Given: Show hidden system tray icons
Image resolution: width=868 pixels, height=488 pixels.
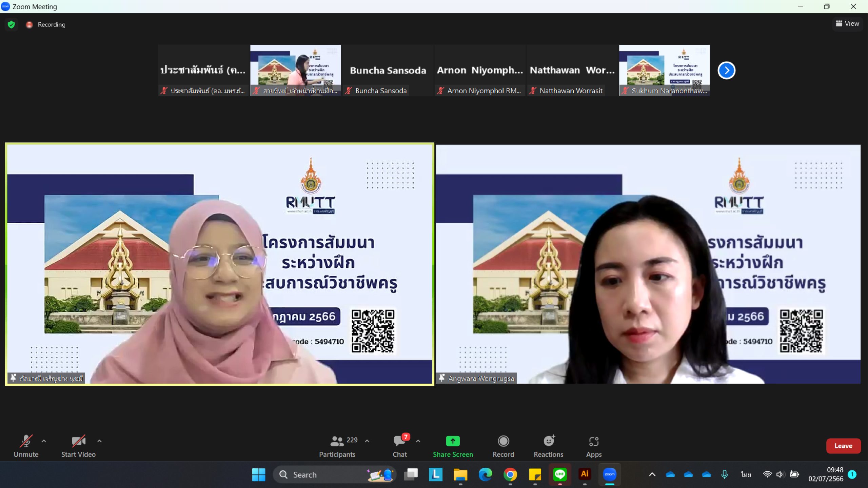Looking at the screenshot, I should pos(652,474).
